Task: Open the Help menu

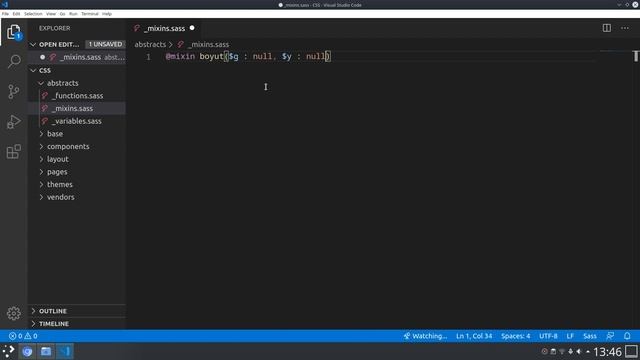Action: (107, 14)
